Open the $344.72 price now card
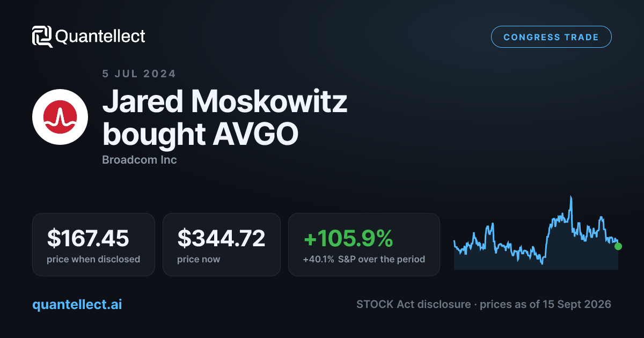Screen dimensions: 644x338 [x=222, y=245]
